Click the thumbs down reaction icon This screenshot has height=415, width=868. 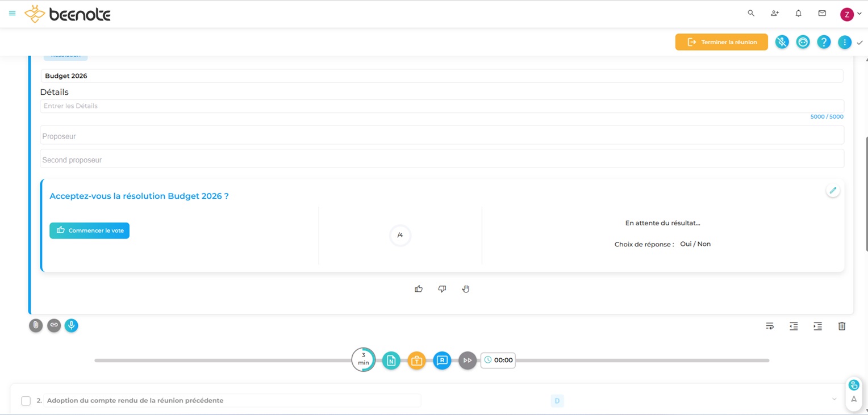(x=442, y=289)
